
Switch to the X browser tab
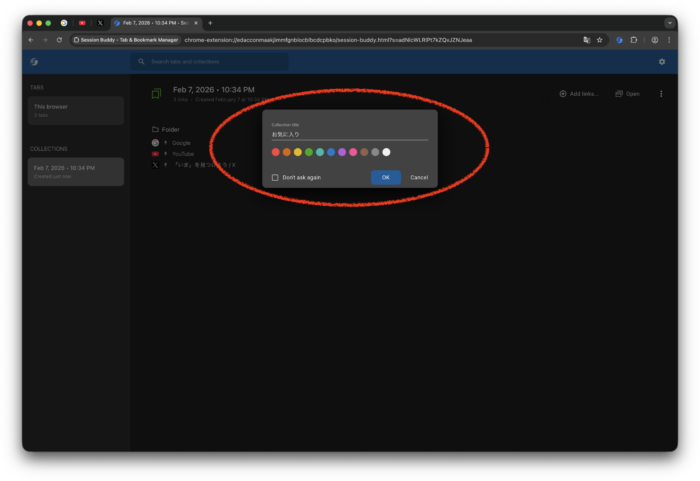pyautogui.click(x=100, y=22)
